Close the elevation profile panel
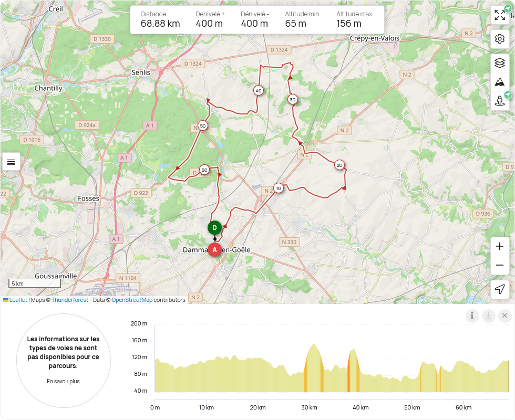This screenshot has width=515, height=420. click(504, 316)
